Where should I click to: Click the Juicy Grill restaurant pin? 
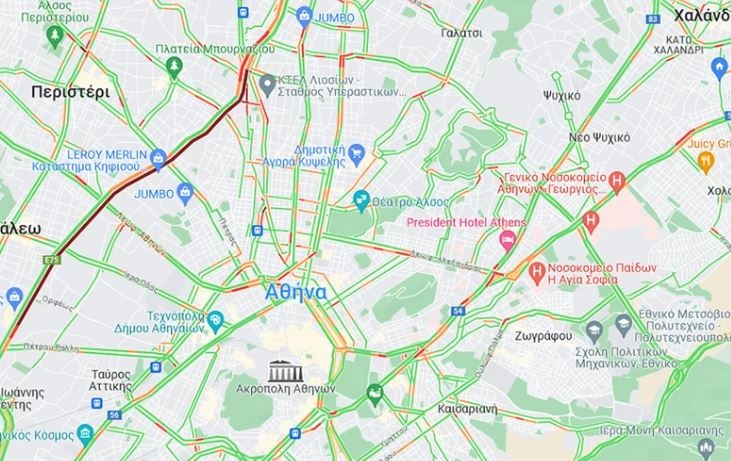point(706,162)
